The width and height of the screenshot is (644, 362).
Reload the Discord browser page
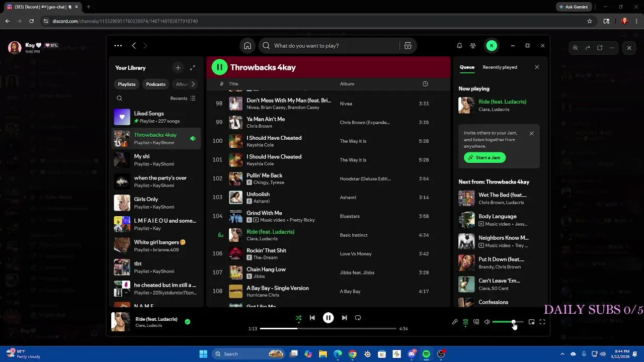click(x=31, y=21)
